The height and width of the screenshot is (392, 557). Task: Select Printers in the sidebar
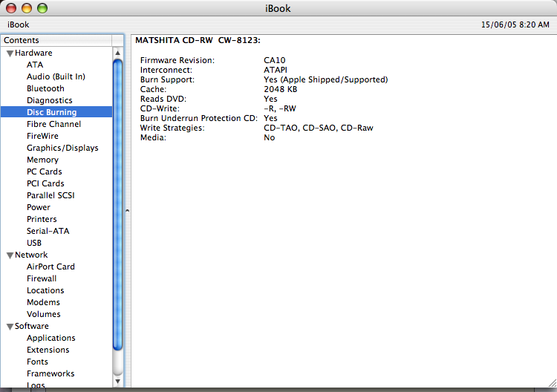coord(42,219)
